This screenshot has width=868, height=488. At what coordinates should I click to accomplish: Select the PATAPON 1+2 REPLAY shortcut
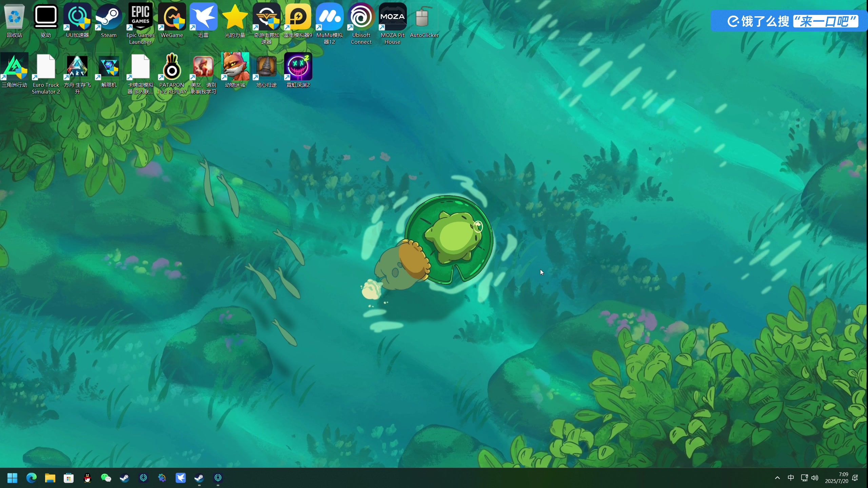172,74
